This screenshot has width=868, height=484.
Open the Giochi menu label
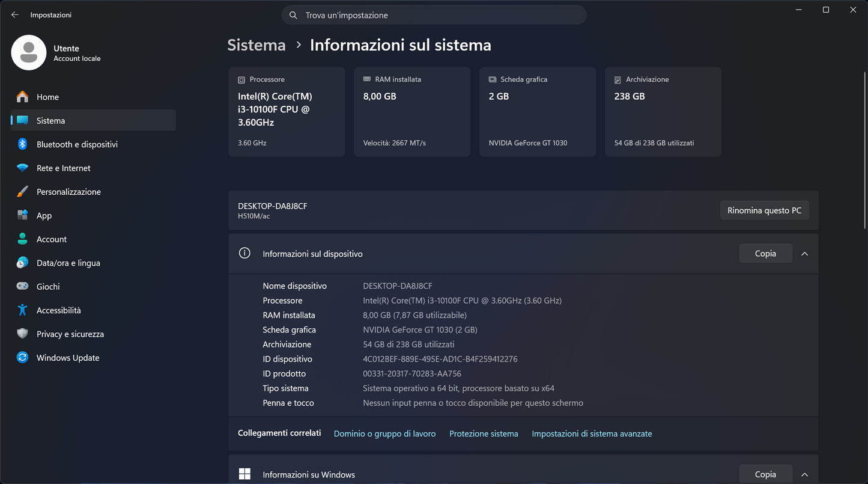point(48,287)
